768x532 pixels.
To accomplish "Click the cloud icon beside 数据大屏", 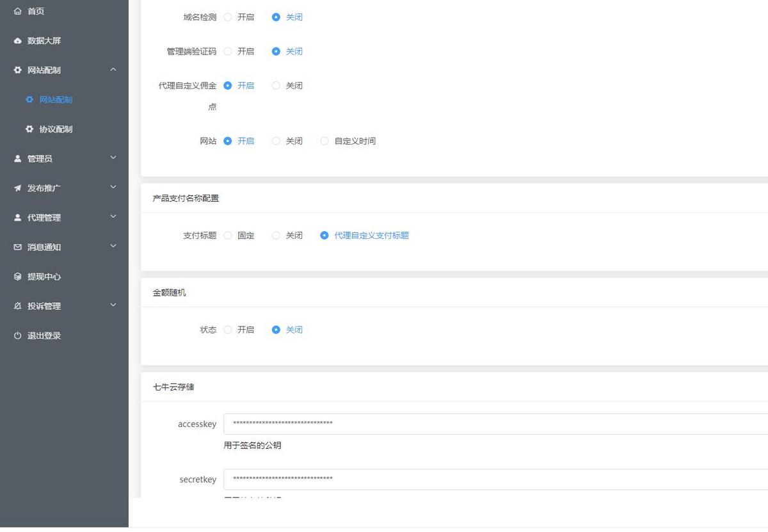I will pyautogui.click(x=17, y=41).
